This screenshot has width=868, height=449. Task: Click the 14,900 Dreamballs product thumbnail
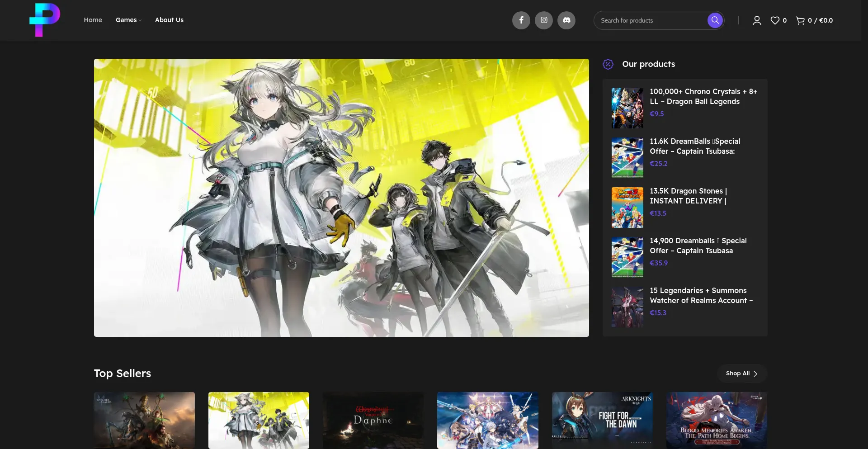coord(627,257)
